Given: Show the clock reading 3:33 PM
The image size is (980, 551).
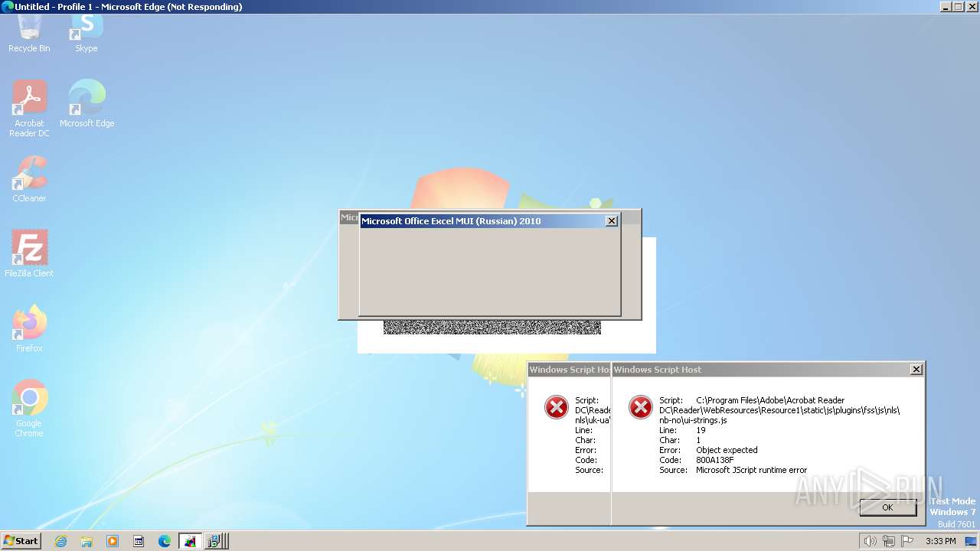Looking at the screenshot, I should pyautogui.click(x=940, y=541).
